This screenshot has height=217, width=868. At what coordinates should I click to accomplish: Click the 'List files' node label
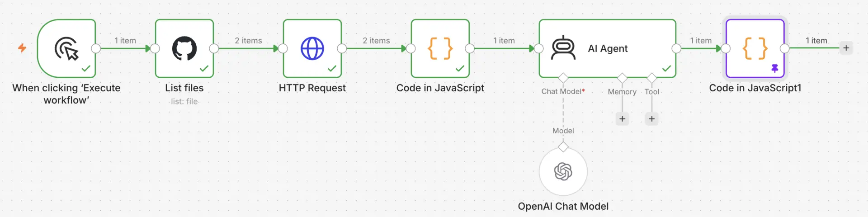pyautogui.click(x=184, y=88)
